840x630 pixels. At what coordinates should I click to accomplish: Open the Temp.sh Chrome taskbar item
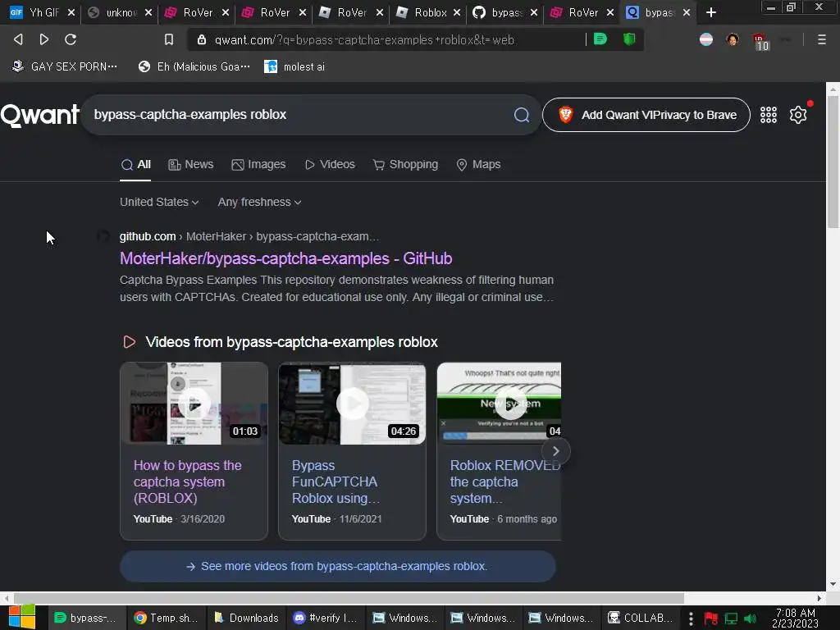tap(167, 619)
